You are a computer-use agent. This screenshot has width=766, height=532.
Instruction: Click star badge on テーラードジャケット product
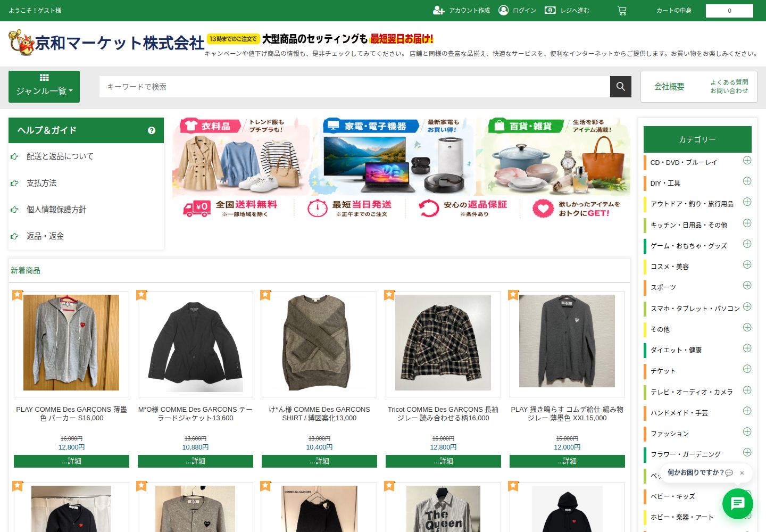click(x=141, y=295)
